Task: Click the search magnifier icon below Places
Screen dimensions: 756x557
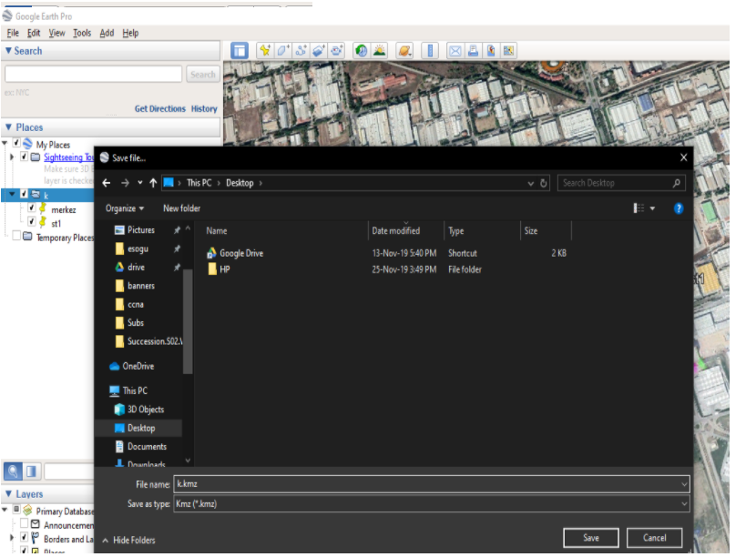Action: pyautogui.click(x=13, y=471)
